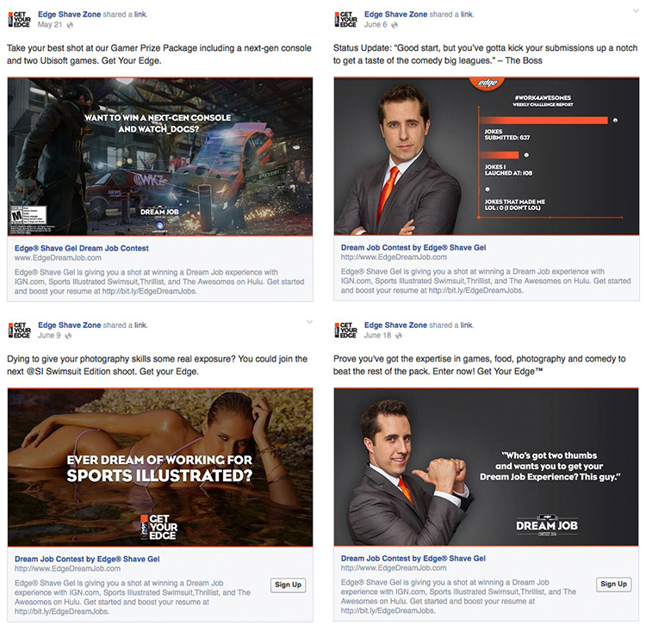Screen dimensions: 646x644
Task: Click the Edge profile logo on June 18 post
Action: click(x=345, y=331)
